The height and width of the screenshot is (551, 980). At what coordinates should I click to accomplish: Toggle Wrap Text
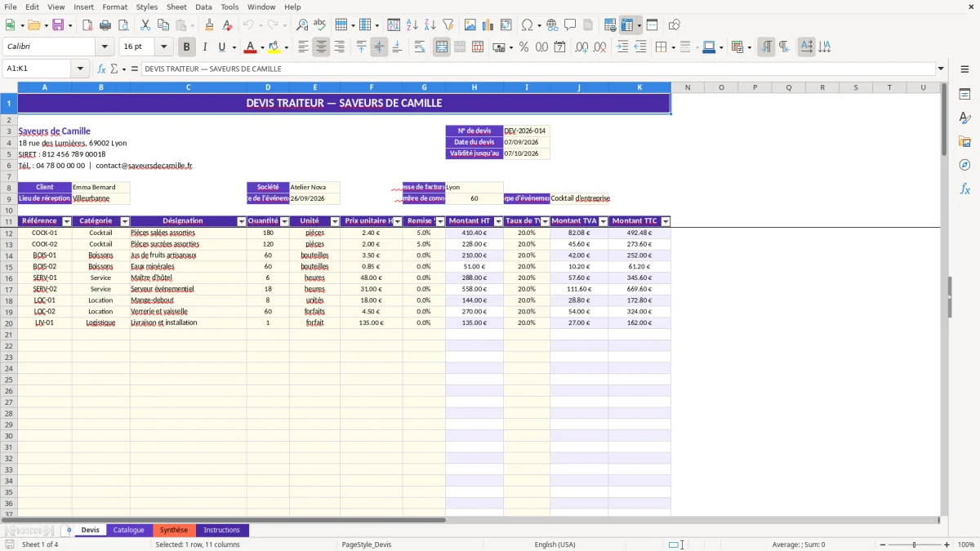(x=419, y=47)
